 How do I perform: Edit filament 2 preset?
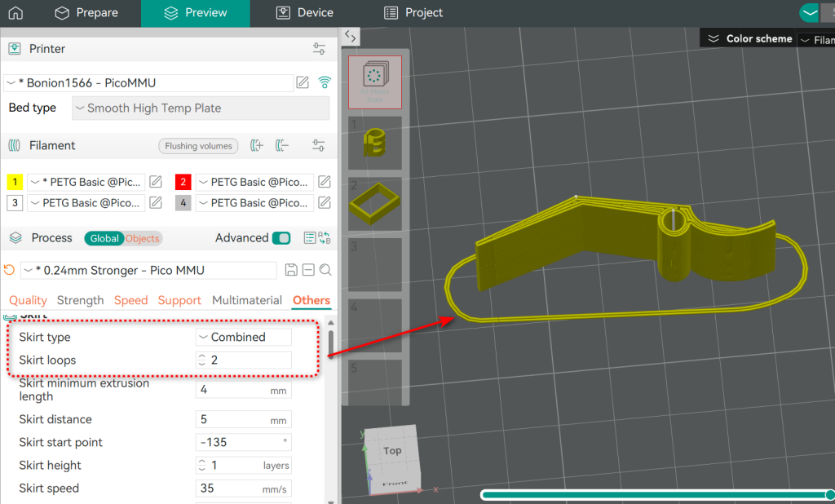325,182
